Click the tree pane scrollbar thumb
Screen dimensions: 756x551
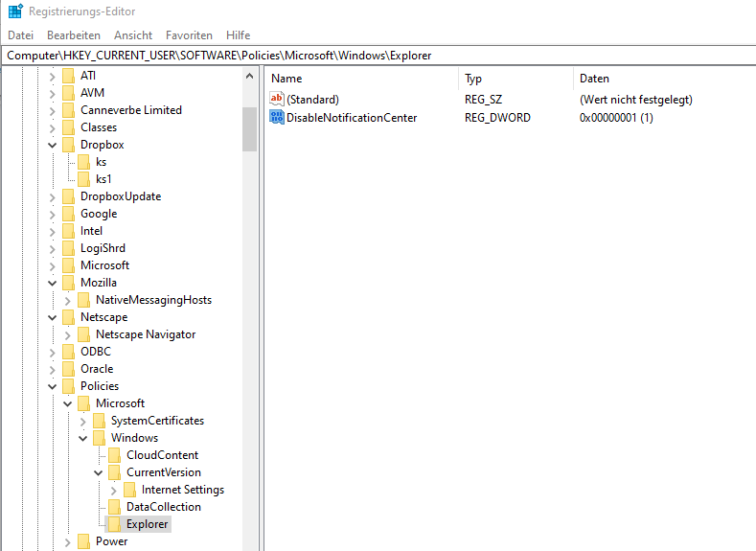point(249,129)
